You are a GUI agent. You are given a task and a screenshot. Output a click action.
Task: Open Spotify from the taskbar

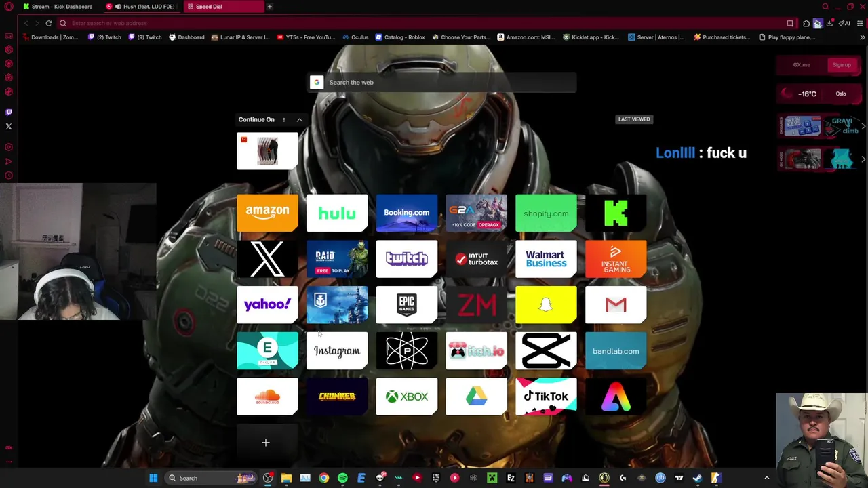pos(342,478)
